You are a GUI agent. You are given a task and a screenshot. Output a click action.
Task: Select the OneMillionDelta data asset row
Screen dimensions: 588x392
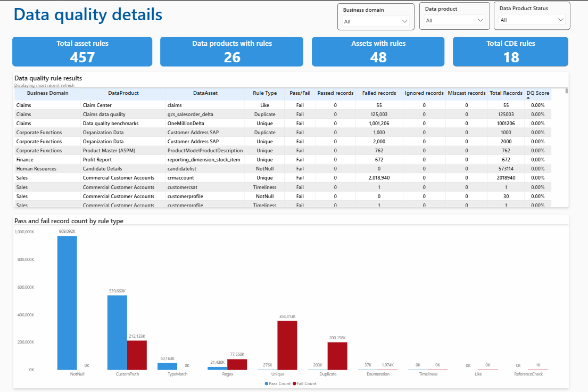coord(283,123)
